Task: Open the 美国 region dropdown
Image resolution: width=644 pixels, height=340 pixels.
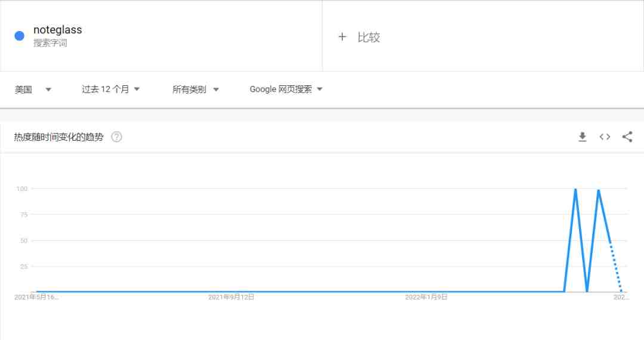Action: click(x=33, y=89)
